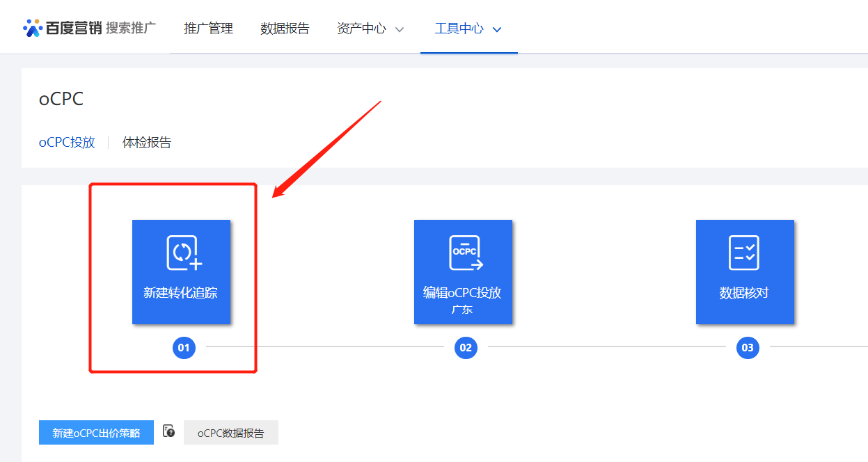868x462 pixels.
Task: Click the Baidu Marketing logo
Action: tap(63, 29)
